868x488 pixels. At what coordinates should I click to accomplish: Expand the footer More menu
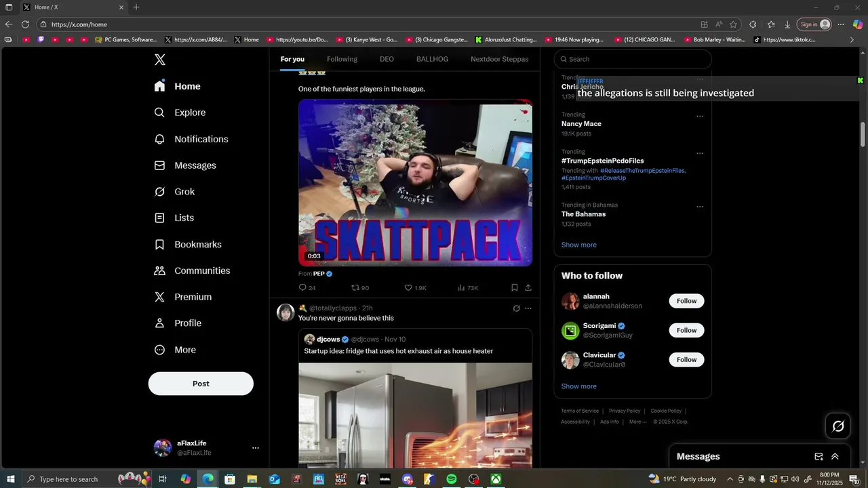coord(637,422)
